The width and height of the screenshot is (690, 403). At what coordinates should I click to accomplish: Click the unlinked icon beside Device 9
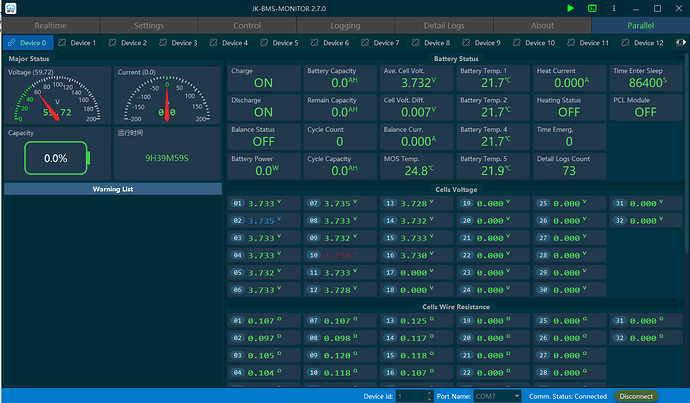click(466, 43)
